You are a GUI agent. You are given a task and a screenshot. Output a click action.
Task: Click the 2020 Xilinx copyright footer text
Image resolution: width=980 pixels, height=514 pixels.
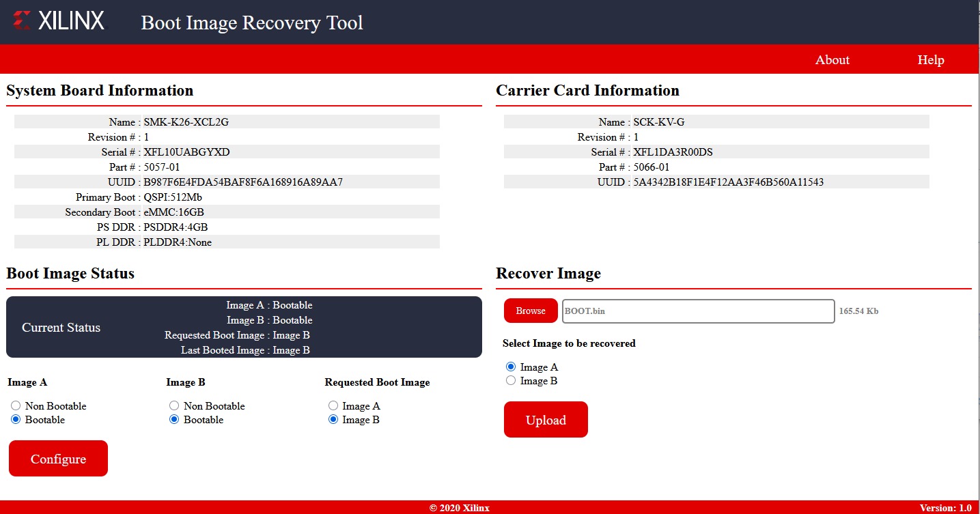click(459, 508)
